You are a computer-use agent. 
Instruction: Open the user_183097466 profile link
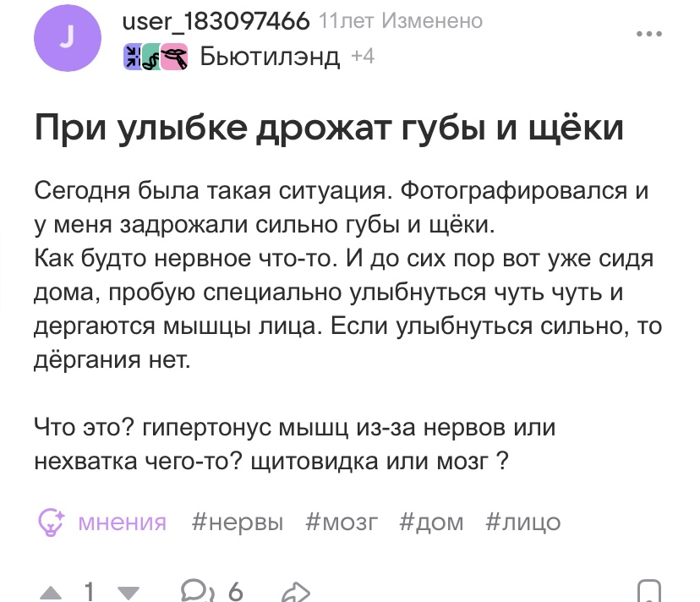[216, 21]
